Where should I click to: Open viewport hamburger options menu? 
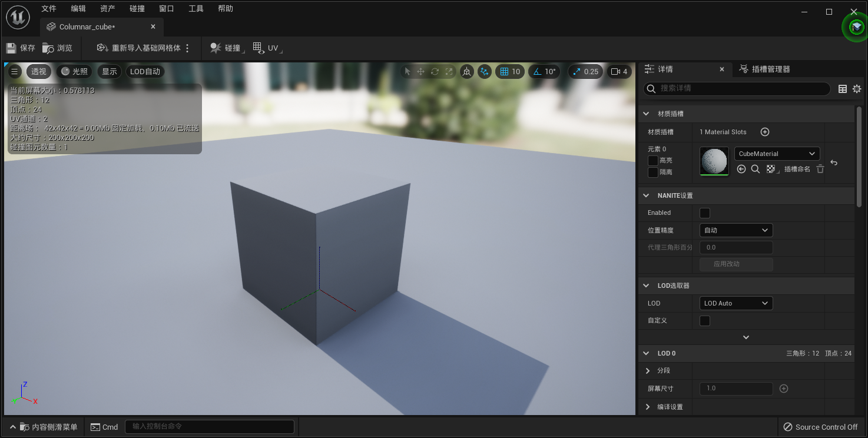(x=15, y=71)
